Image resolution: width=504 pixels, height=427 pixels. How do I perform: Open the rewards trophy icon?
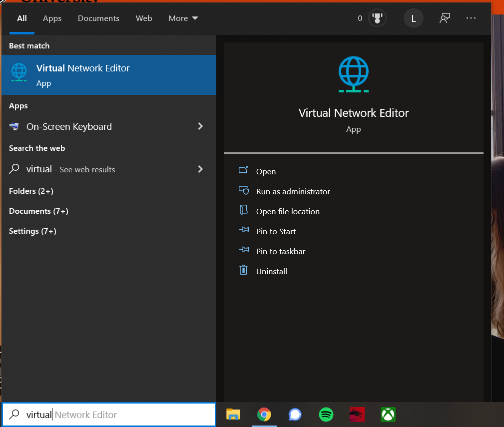(377, 18)
